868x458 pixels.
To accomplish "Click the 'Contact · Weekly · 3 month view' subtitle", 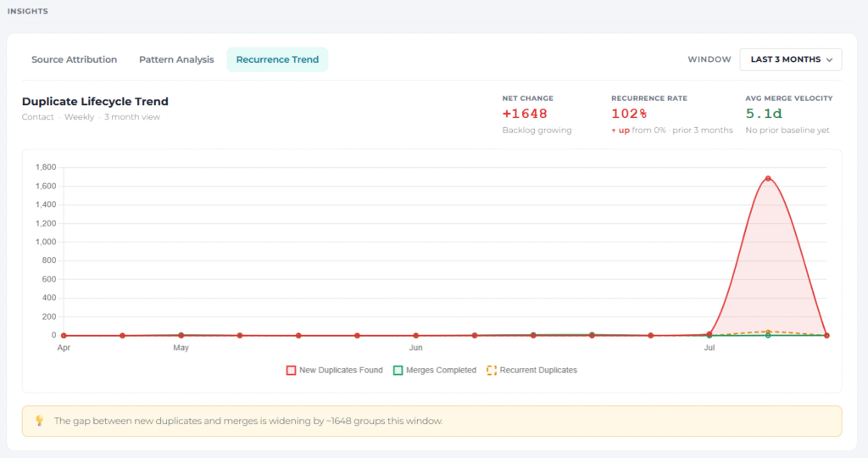I will click(91, 117).
